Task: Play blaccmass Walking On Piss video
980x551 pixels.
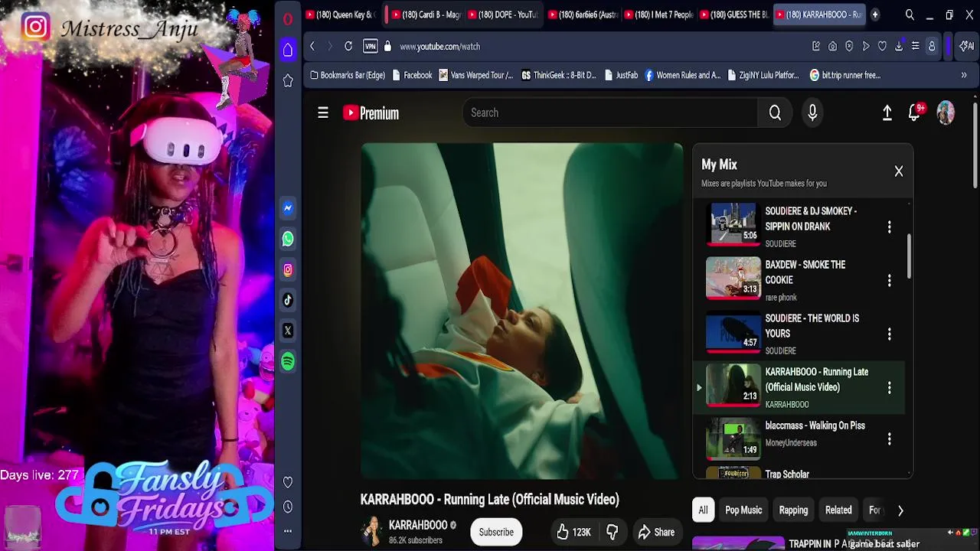Action: coord(733,439)
